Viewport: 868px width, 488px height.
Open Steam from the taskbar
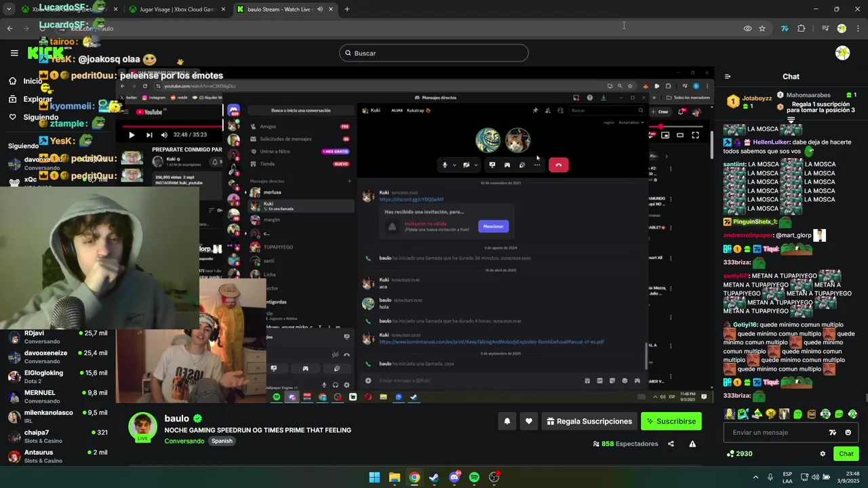434,477
